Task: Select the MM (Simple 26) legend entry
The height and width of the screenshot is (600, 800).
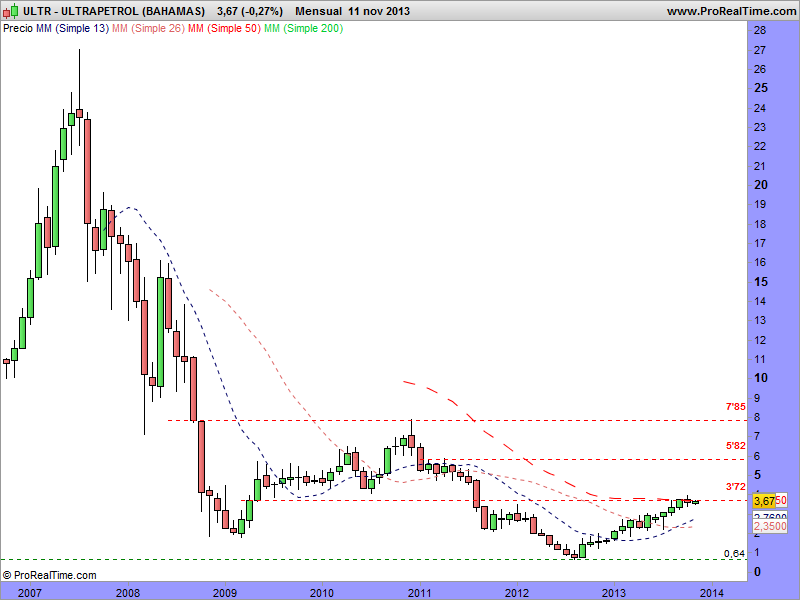Action: [x=148, y=29]
